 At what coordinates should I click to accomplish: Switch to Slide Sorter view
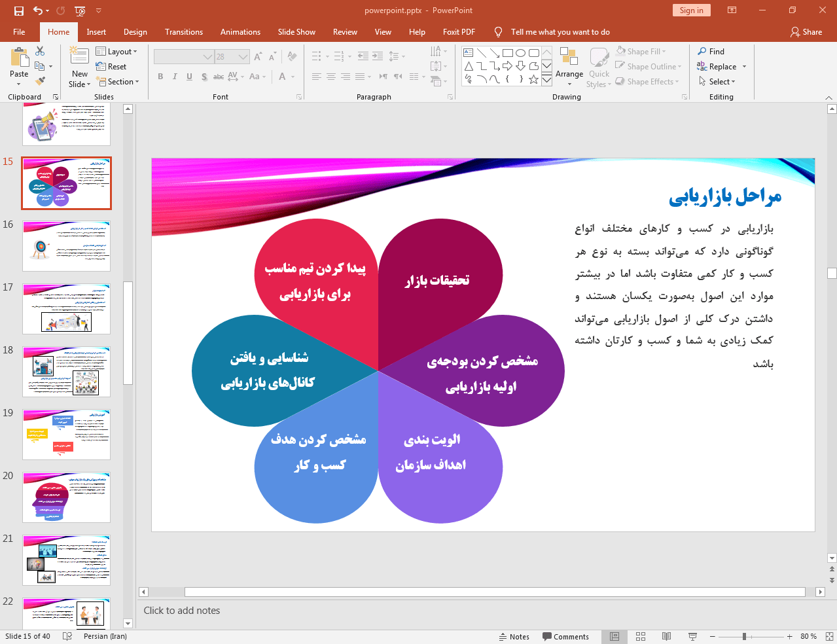pyautogui.click(x=641, y=636)
